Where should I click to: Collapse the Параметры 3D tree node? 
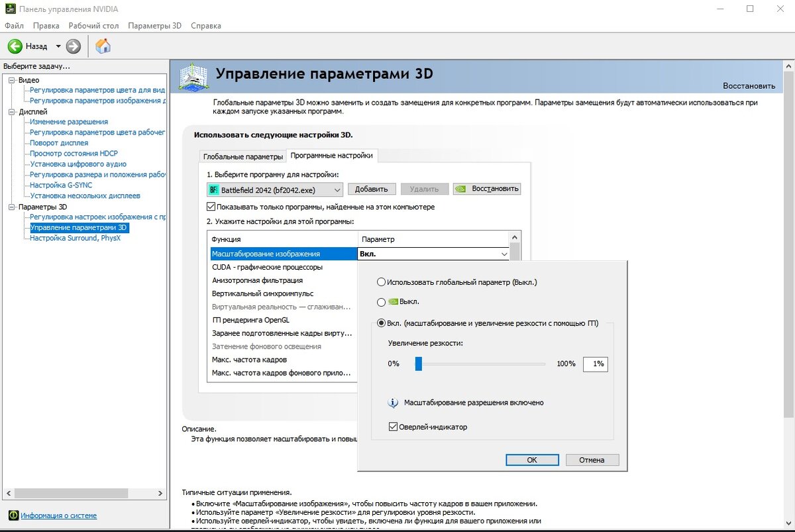tap(11, 207)
